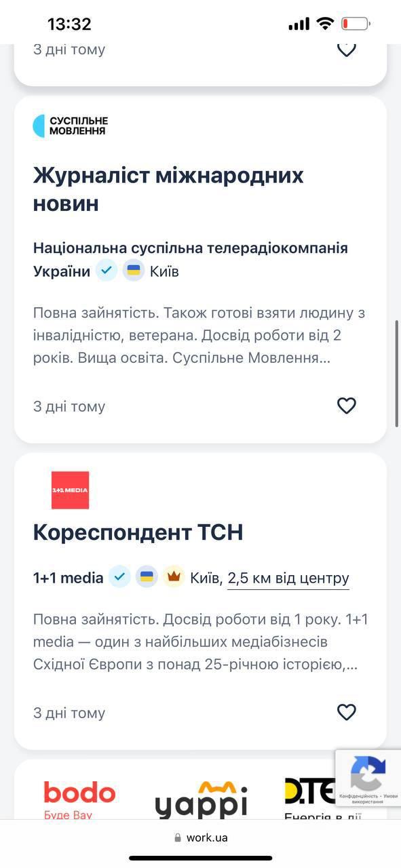Tap the yappi advertiser logo

[201, 800]
